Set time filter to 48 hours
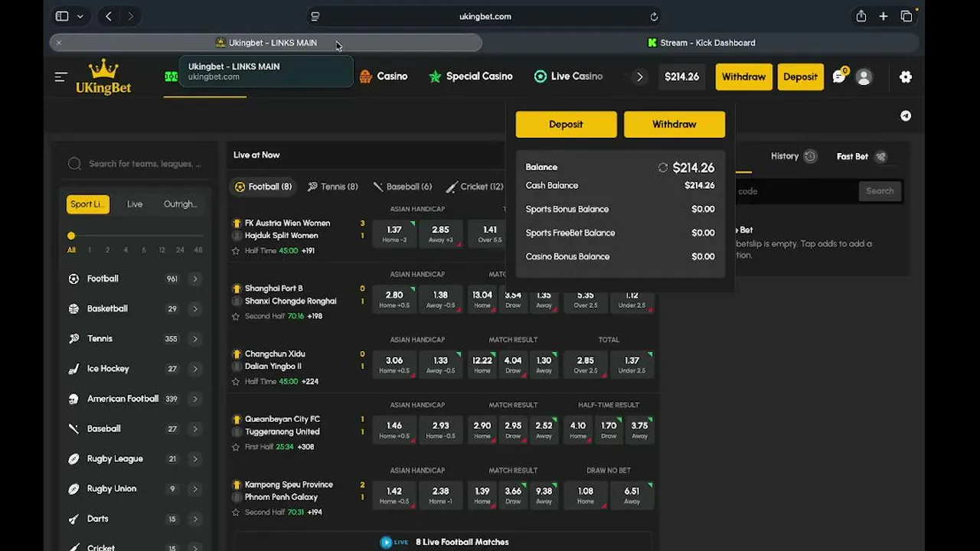This screenshot has height=551, width=980. point(198,250)
